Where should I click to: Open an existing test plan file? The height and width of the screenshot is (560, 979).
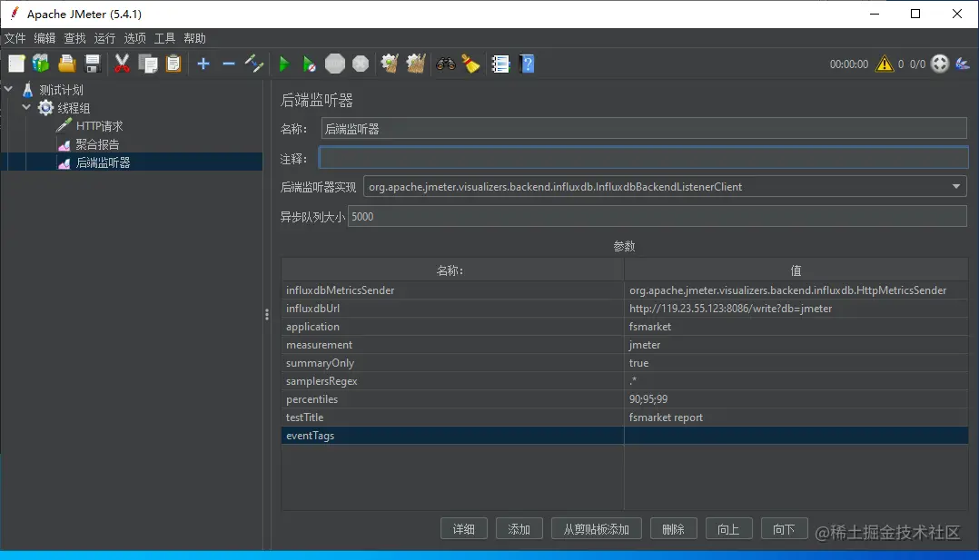(x=67, y=64)
